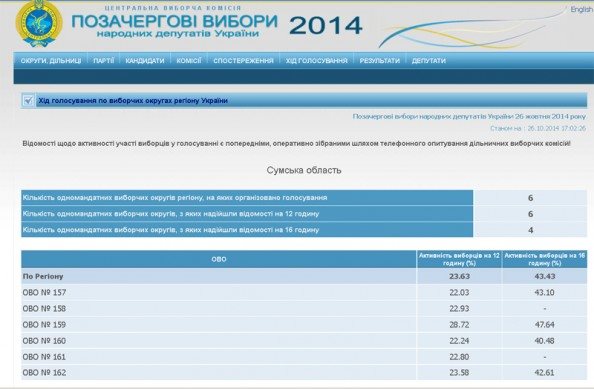The image size is (594, 389).
Task: Click the ОВО column header
Action: click(219, 259)
